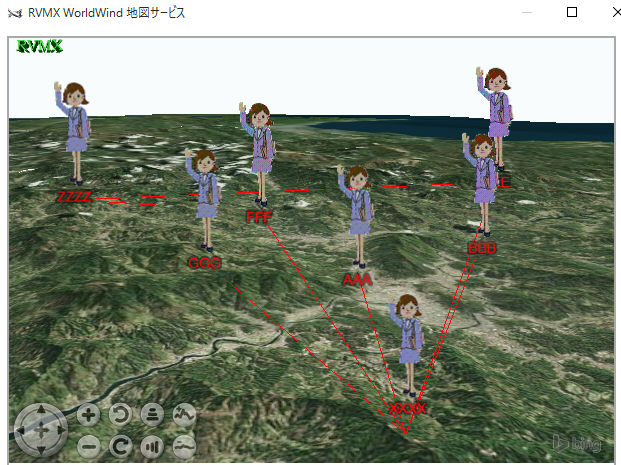Click the zoom out minus button
The image size is (621, 465).
pos(88,445)
